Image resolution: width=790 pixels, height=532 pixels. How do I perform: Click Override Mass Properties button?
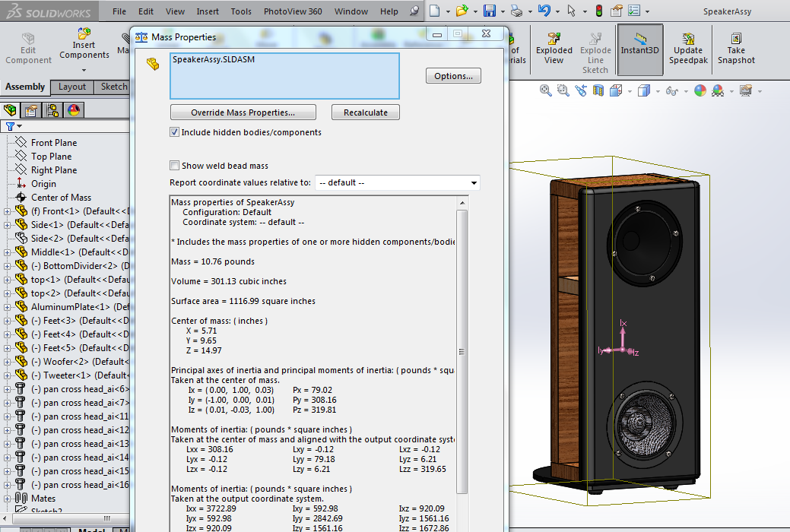pos(243,112)
